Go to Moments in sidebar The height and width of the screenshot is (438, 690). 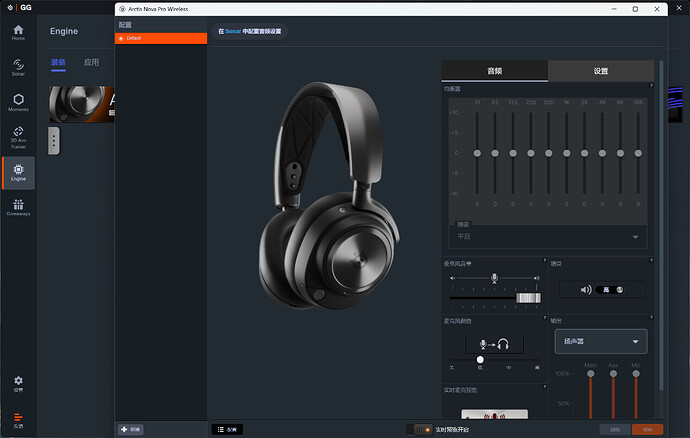point(18,102)
